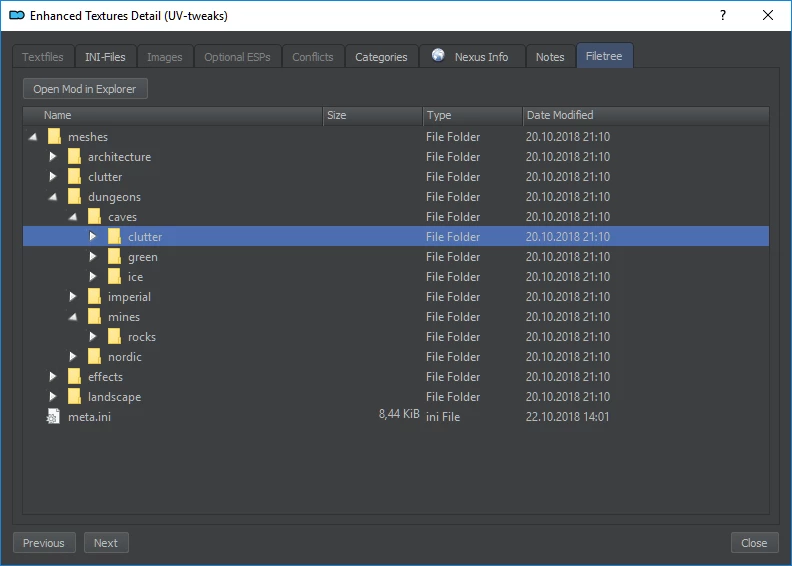Click the green folder icon
792x566 pixels.
[115, 256]
